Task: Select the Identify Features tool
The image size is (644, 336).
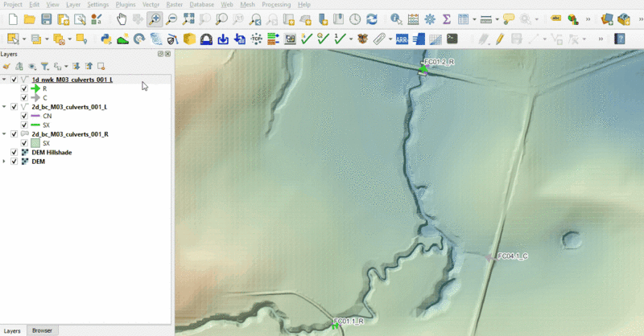Action: point(396,18)
